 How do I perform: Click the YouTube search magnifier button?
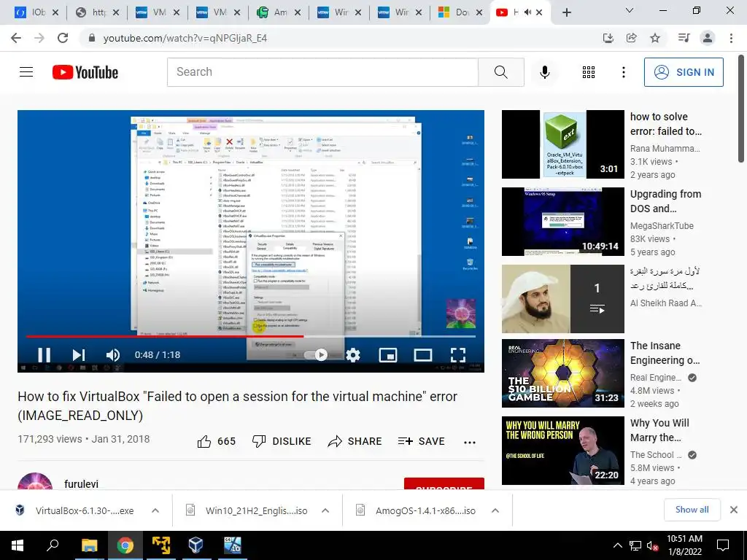coord(500,72)
